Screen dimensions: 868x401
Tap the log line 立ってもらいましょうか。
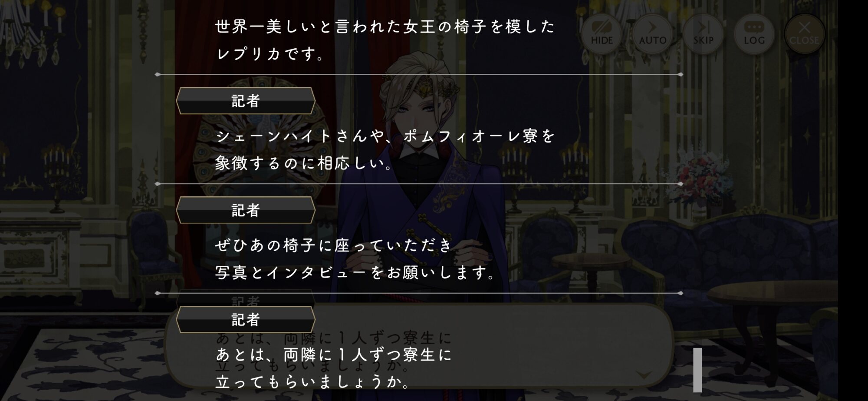tap(313, 382)
